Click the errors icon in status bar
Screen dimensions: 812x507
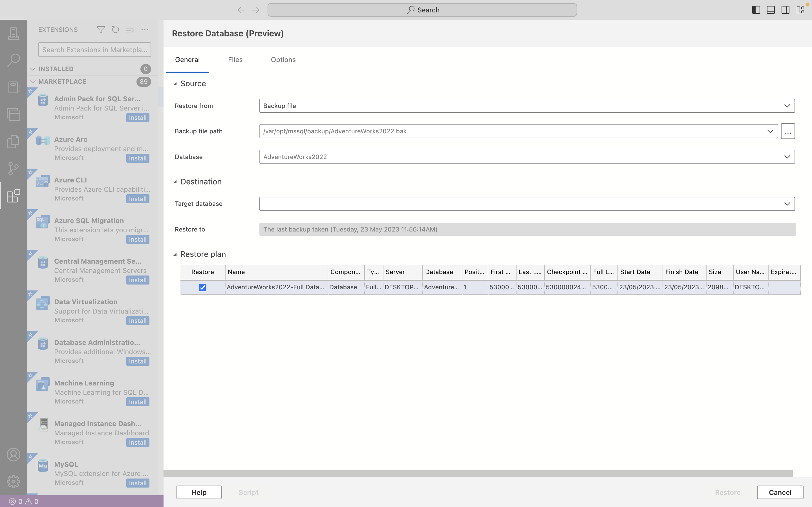(x=12, y=501)
